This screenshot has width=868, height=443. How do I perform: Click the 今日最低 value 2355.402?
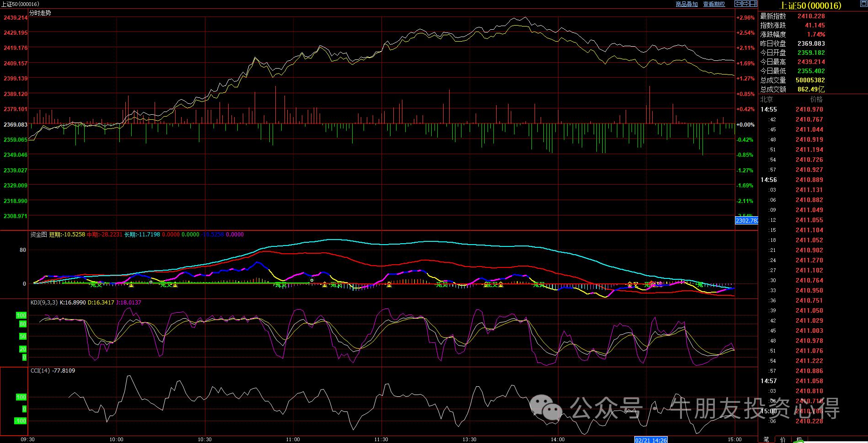point(811,71)
